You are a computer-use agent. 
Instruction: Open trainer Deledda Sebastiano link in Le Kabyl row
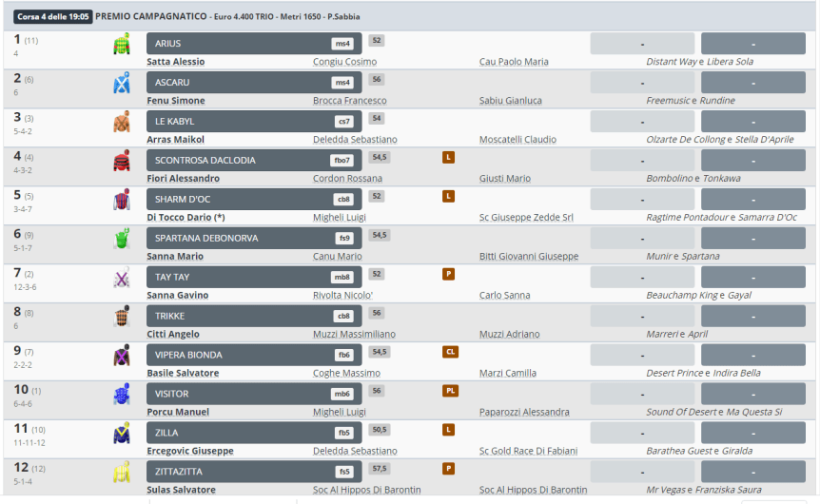point(355,140)
